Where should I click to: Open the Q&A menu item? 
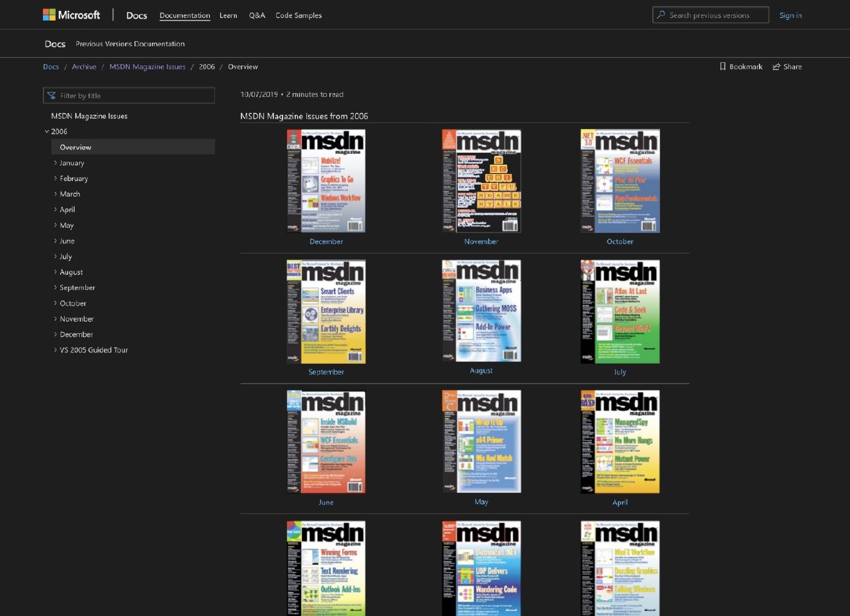(x=257, y=15)
